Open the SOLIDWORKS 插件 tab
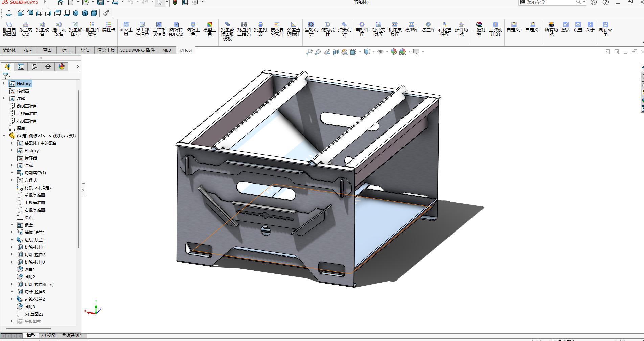The width and height of the screenshot is (644, 341). [137, 50]
